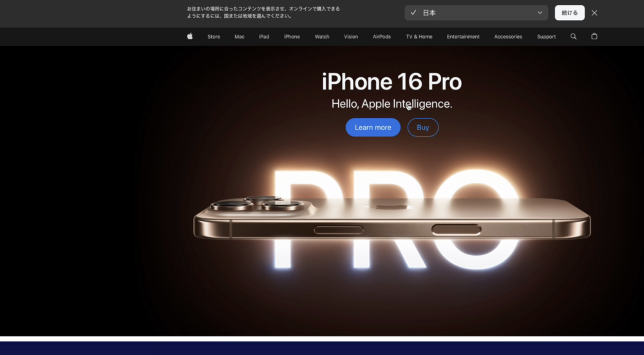Open the TV & Home menu
Screen dimensions: 644x355
[419, 37]
